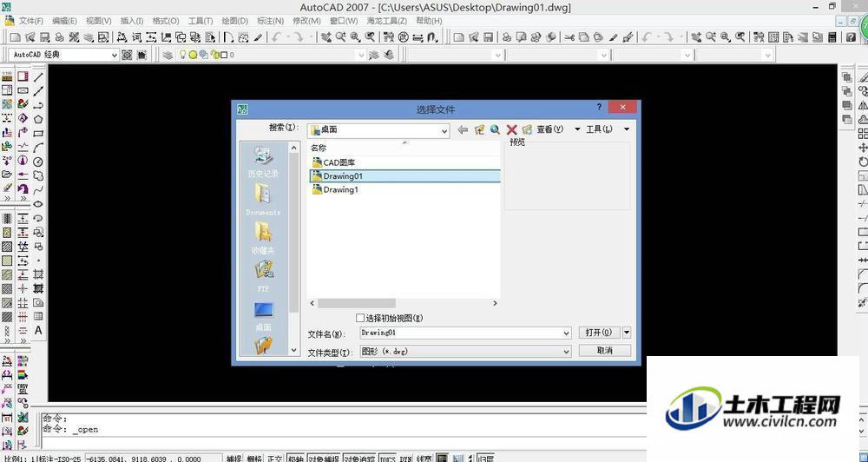The image size is (868, 462).
Task: Open the QuickCalc calculator
Action: pyautogui.click(x=832, y=37)
